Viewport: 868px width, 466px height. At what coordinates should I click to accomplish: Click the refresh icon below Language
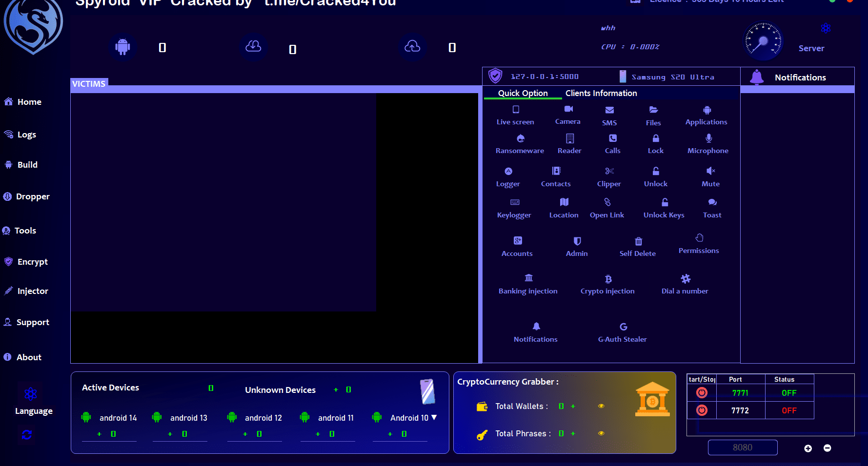(27, 434)
